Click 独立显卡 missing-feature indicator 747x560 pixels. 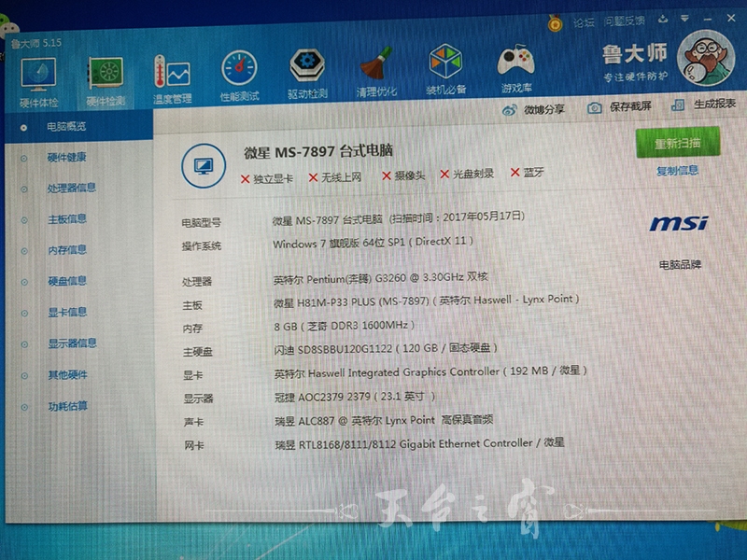point(267,179)
